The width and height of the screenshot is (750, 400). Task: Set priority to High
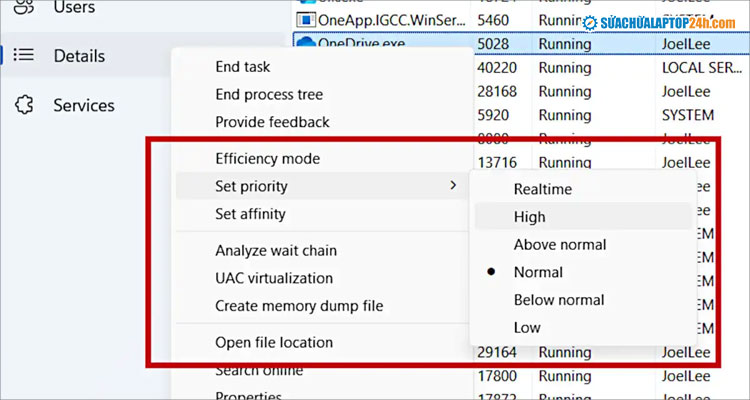pos(529,216)
